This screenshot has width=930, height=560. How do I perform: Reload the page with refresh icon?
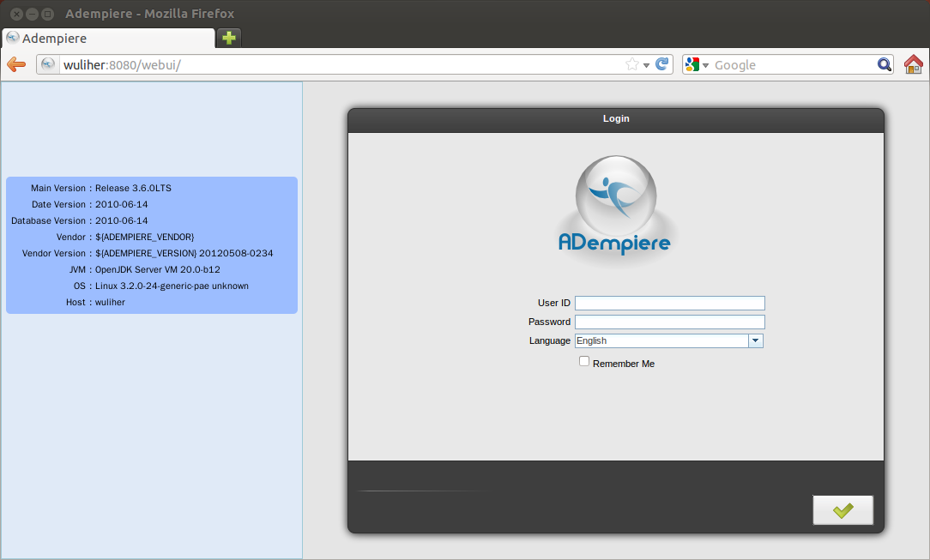pyautogui.click(x=662, y=64)
